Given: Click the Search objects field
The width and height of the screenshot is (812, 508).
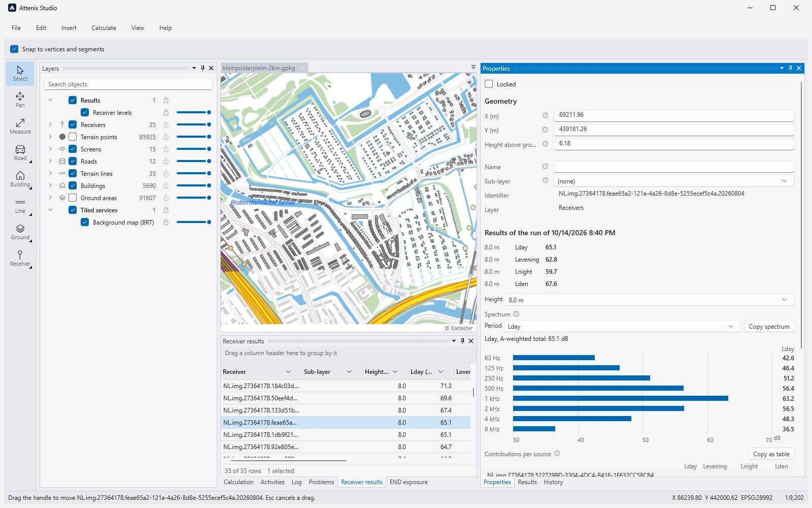Looking at the screenshot, I should point(128,84).
